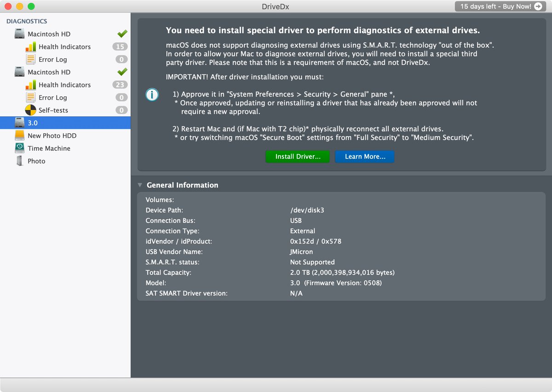Click the arrow icon in Buy Now banner
This screenshot has height=392, width=552.
pyautogui.click(x=538, y=6)
